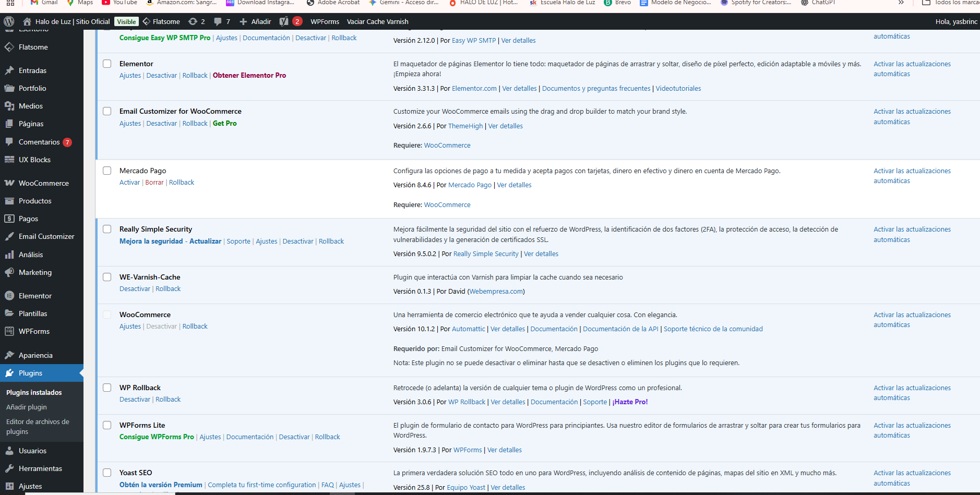
Task: Open the Yoast SEO admin bar icon
Action: [284, 21]
